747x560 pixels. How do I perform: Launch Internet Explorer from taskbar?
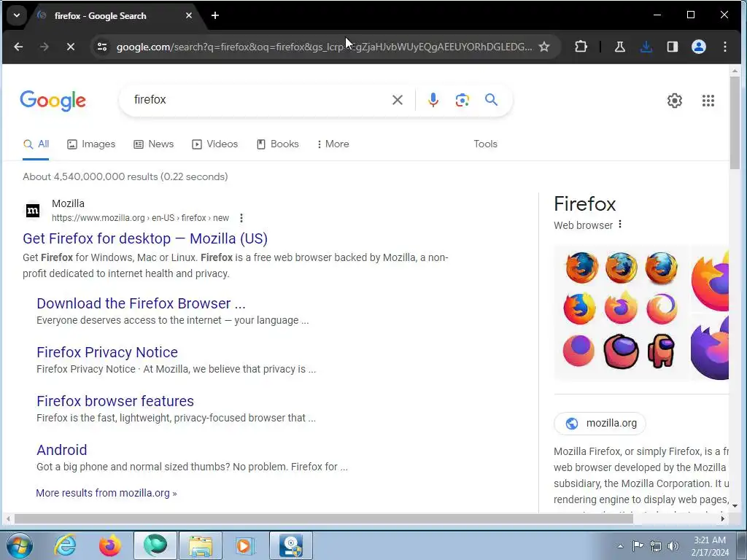pyautogui.click(x=65, y=545)
